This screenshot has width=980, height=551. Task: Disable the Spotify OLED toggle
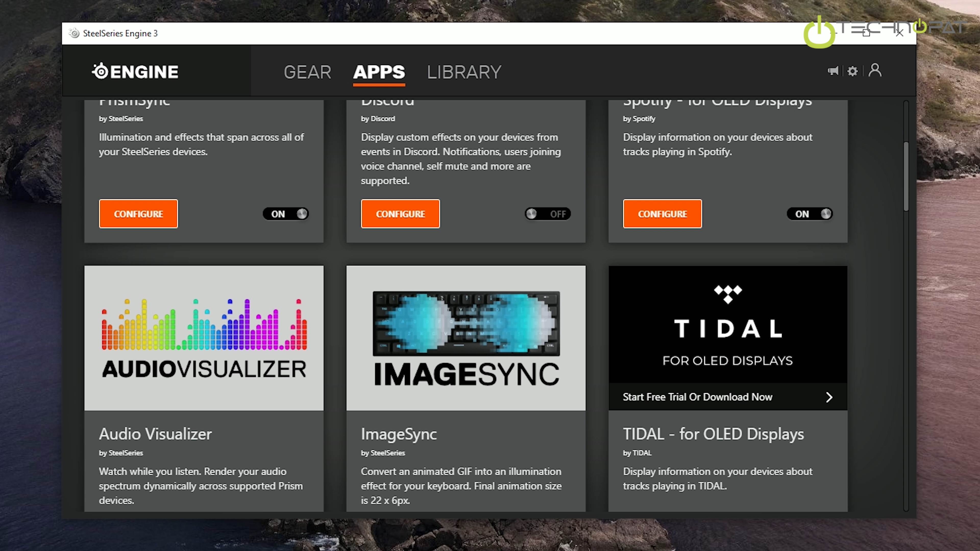pyautogui.click(x=810, y=214)
